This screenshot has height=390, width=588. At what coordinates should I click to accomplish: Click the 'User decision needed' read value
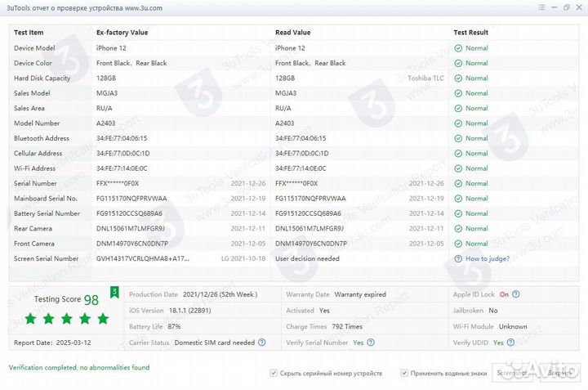pyautogui.click(x=307, y=258)
